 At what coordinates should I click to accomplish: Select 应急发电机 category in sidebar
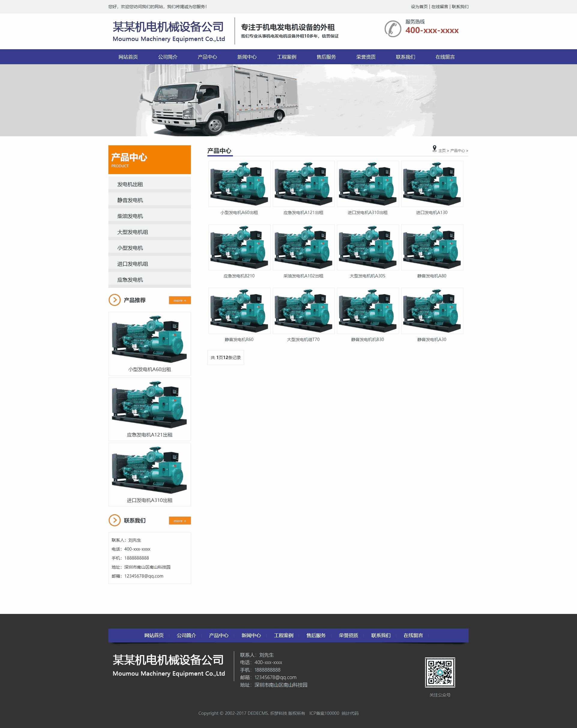pyautogui.click(x=130, y=279)
